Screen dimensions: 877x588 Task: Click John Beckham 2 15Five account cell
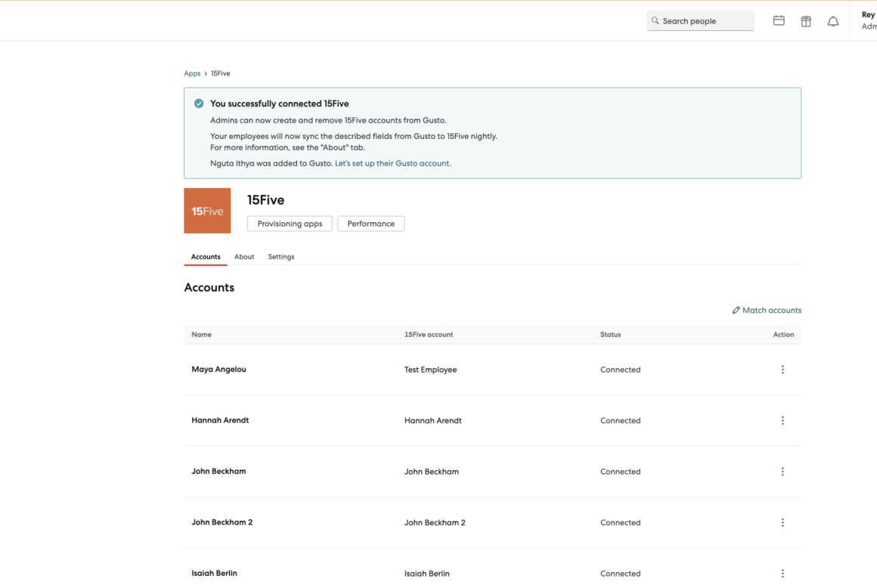tap(435, 522)
